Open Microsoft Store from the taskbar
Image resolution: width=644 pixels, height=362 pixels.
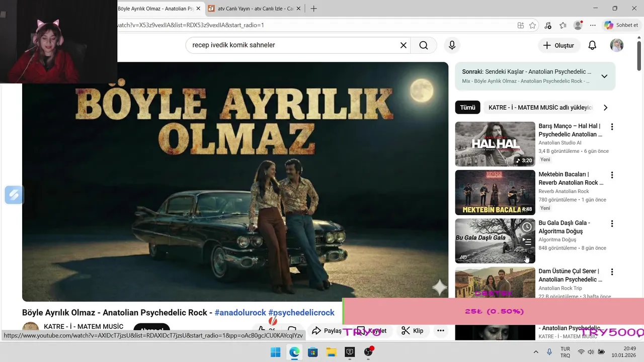[312, 352]
